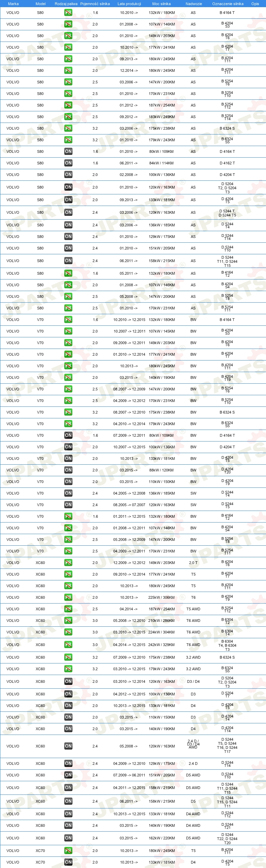Click the Pojemność silnika column header
The image size is (266, 868).
[x=95, y=4]
